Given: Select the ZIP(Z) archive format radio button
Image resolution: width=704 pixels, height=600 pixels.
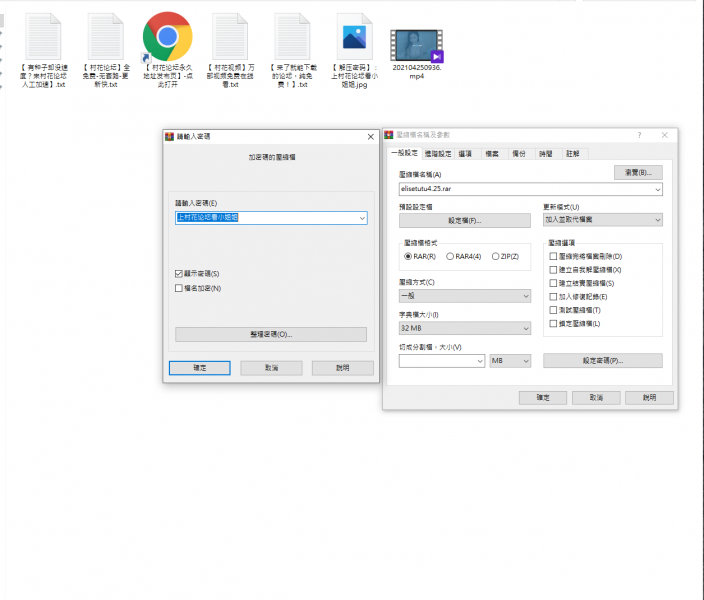Looking at the screenshot, I should 494,256.
